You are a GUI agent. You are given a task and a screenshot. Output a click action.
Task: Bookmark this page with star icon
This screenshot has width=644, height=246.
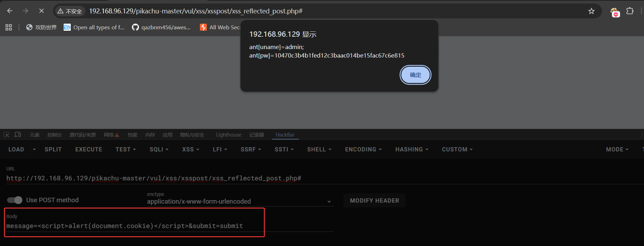pos(591,11)
